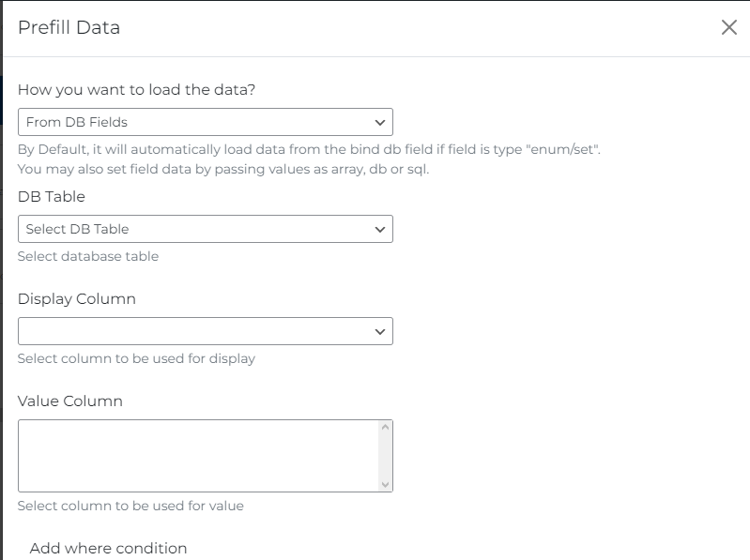Click the 'How you want to load the data?' label
This screenshot has width=750, height=560.
point(136,90)
